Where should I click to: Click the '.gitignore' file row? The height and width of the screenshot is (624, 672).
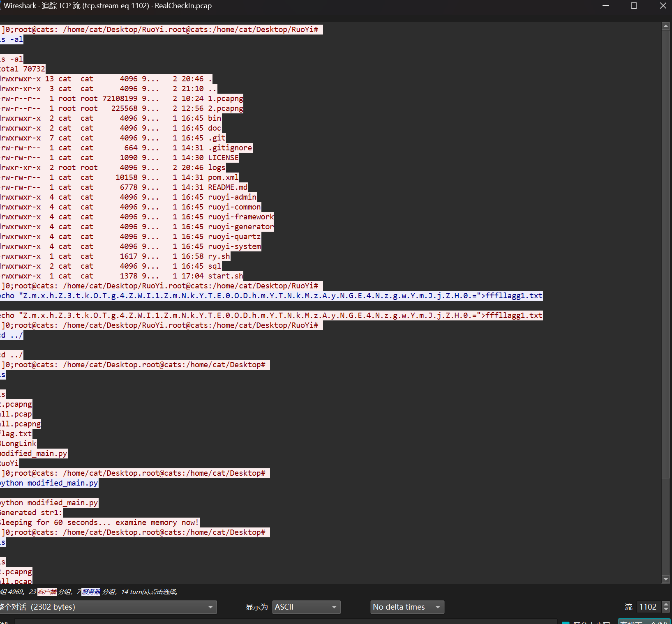[x=126, y=148]
